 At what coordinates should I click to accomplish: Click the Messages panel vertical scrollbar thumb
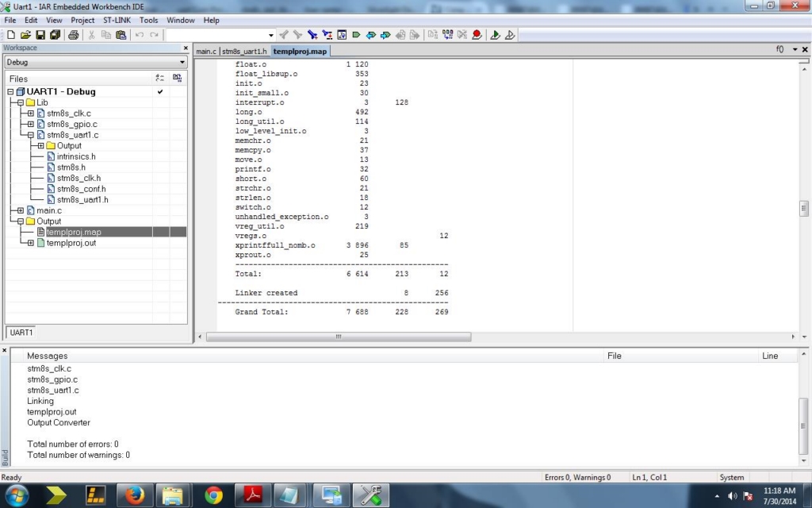coord(804,425)
